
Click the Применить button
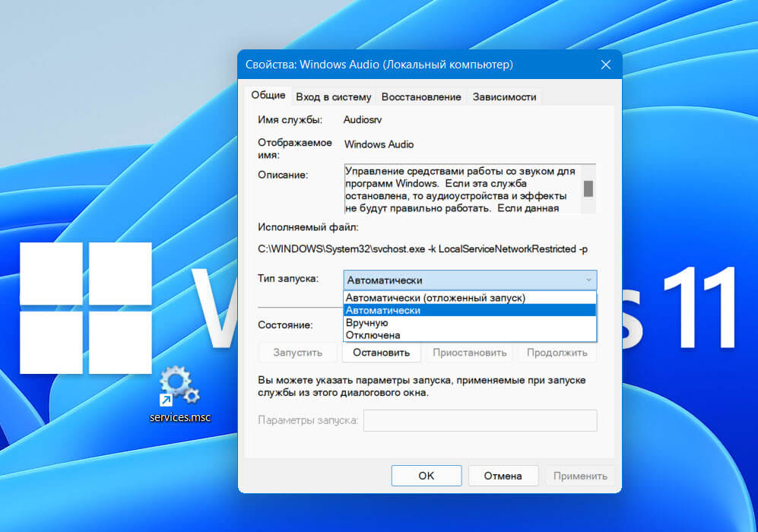[580, 476]
